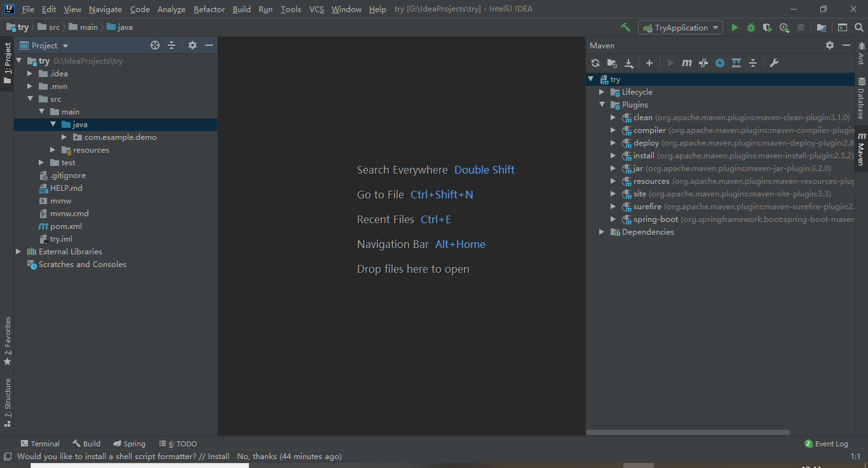Open the Database side tab
Image resolution: width=868 pixels, height=468 pixels.
click(862, 99)
